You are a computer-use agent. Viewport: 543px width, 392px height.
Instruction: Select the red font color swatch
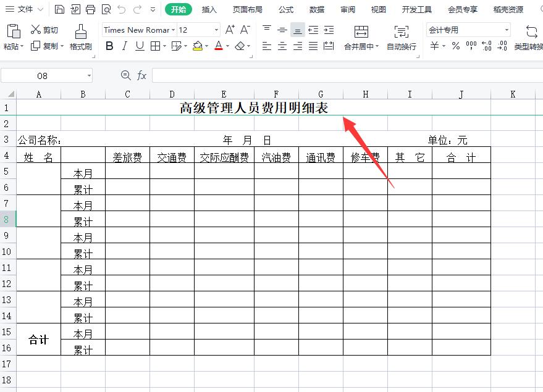tap(219, 48)
